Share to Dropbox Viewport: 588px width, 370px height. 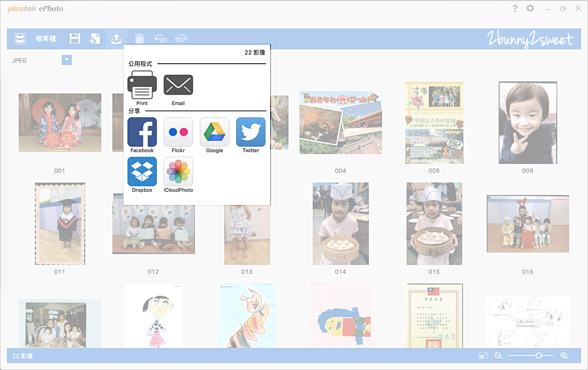pyautogui.click(x=142, y=175)
